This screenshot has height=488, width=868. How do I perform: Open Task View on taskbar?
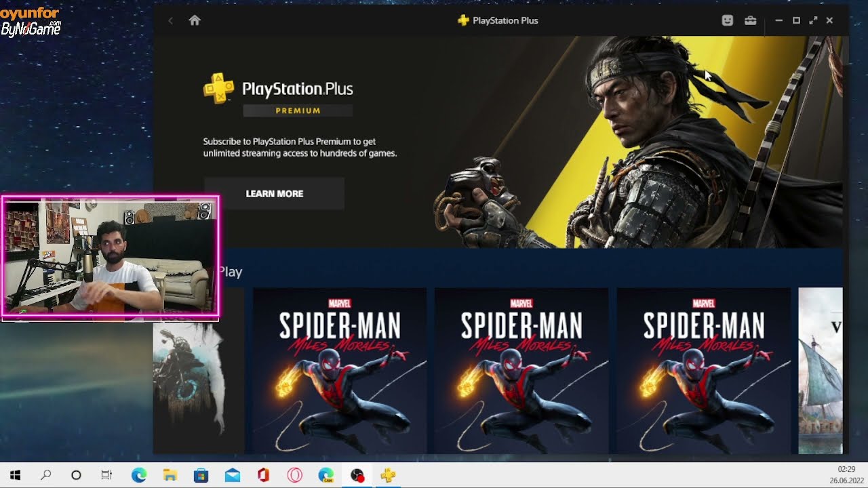pyautogui.click(x=106, y=476)
